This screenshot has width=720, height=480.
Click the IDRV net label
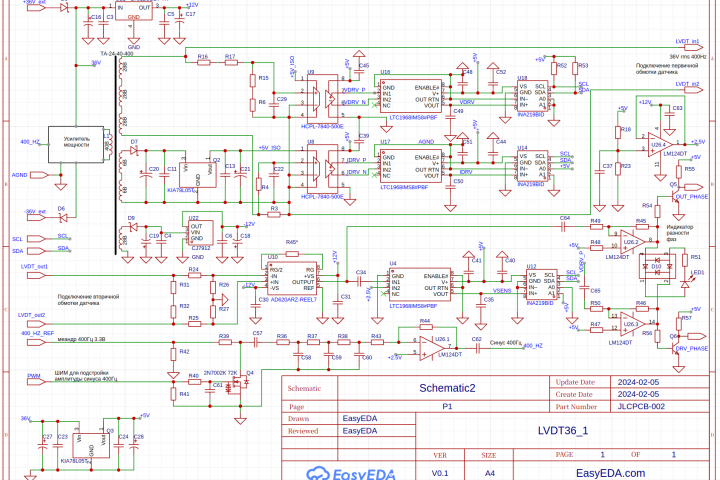(466, 172)
